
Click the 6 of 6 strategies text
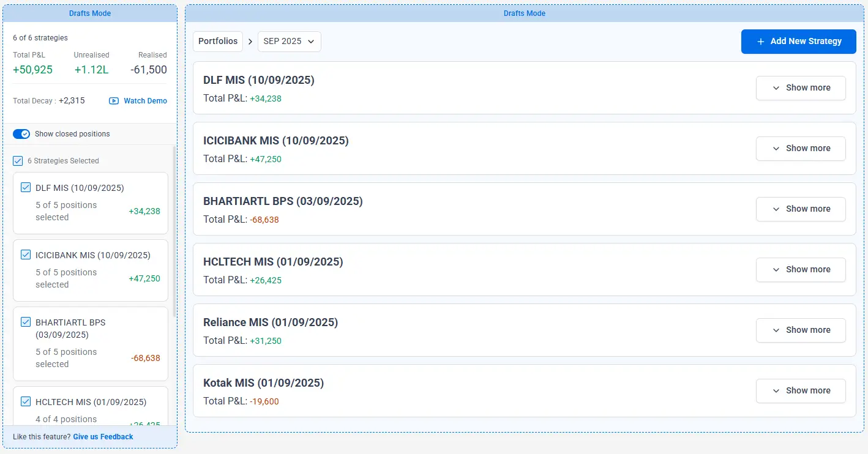click(x=40, y=38)
